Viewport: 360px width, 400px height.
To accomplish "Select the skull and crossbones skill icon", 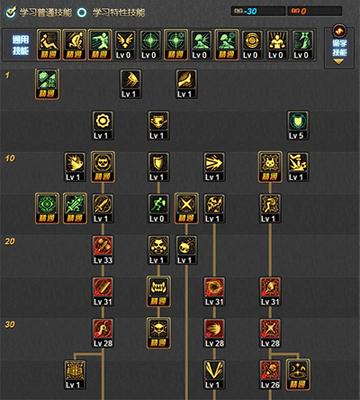I will (159, 333).
